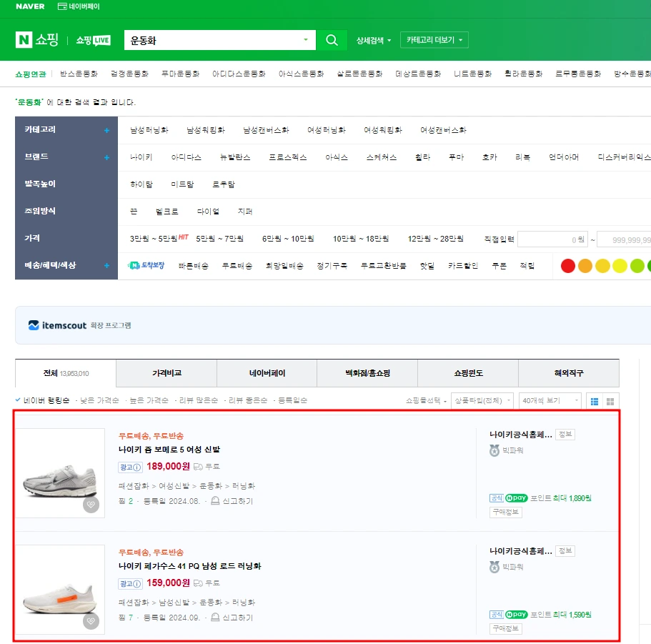Expand 배송/혜택/색상 with plus icon
This screenshot has height=644, width=651.
click(x=106, y=265)
